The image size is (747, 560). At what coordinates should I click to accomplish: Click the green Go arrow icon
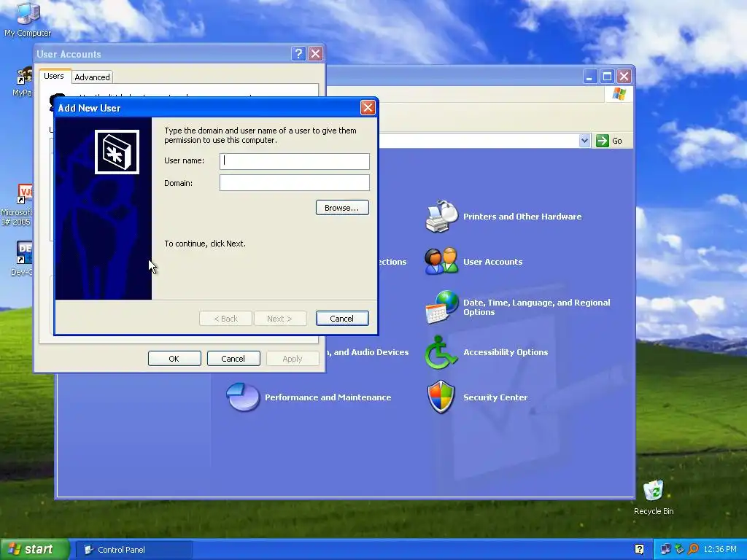pyautogui.click(x=602, y=141)
